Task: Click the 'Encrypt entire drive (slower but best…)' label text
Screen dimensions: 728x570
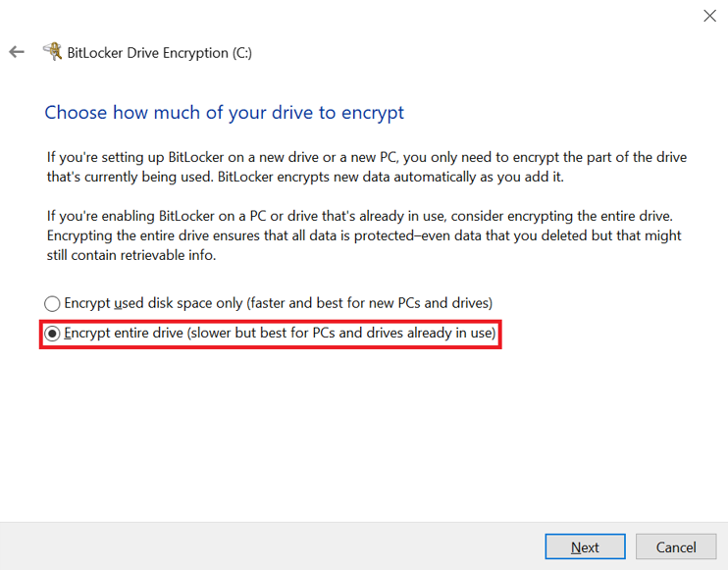Action: click(280, 333)
